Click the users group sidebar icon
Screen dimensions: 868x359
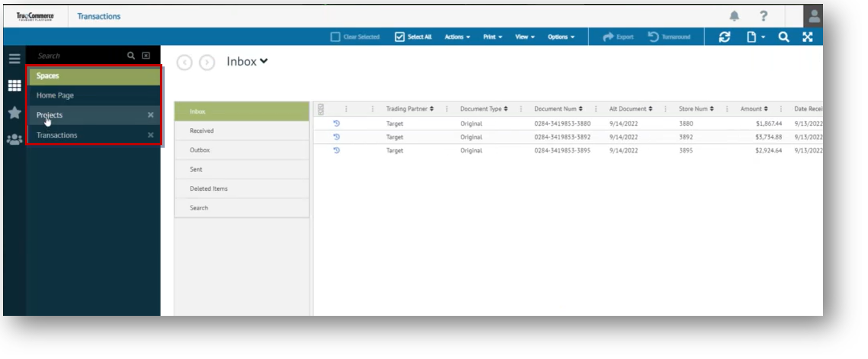tap(14, 140)
